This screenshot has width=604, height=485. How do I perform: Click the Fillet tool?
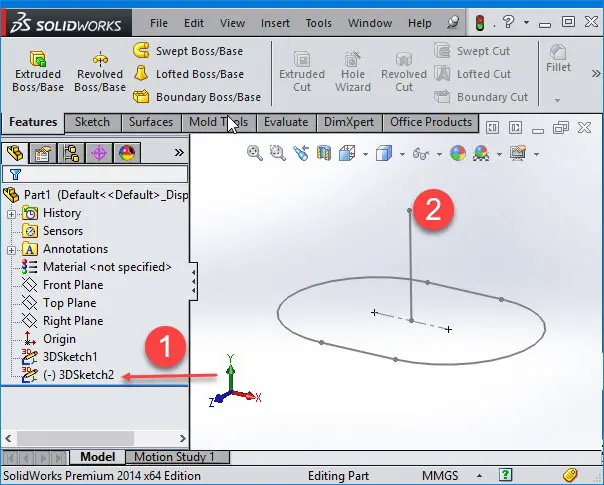558,59
